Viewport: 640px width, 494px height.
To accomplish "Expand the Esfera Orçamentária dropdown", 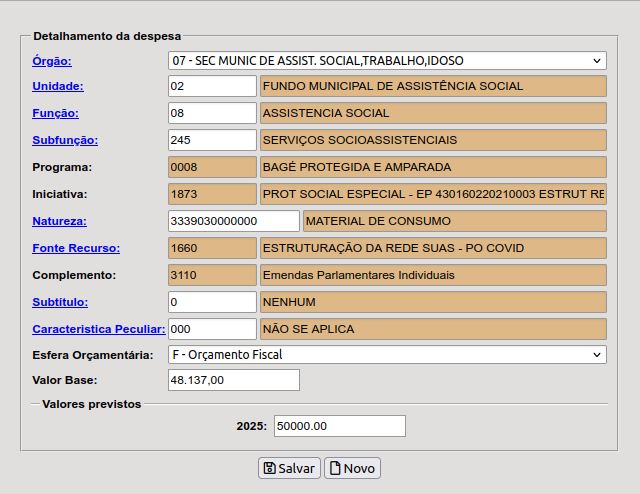I will [x=387, y=355].
